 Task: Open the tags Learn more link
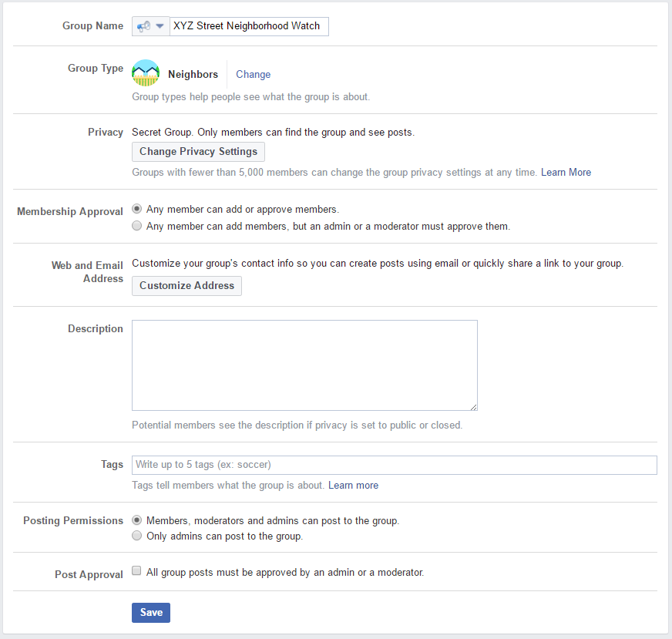click(x=353, y=485)
